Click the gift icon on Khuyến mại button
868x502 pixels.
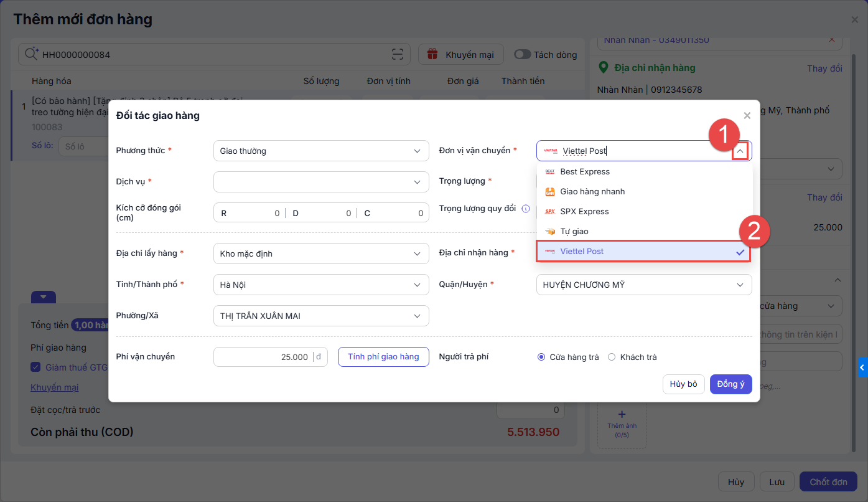(x=433, y=55)
